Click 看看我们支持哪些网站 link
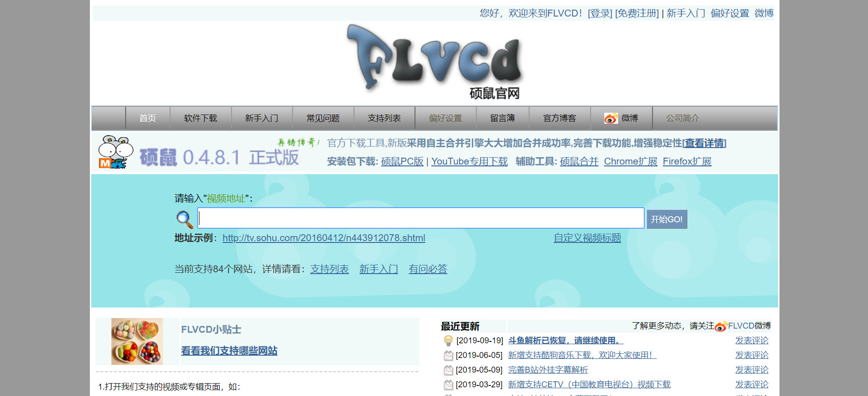 click(x=229, y=351)
